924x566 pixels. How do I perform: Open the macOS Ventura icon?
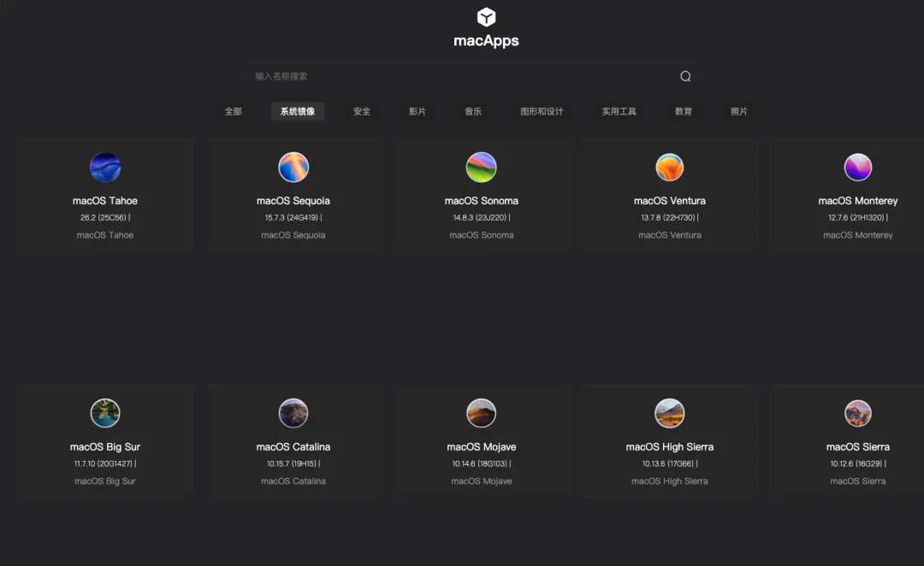pos(669,168)
